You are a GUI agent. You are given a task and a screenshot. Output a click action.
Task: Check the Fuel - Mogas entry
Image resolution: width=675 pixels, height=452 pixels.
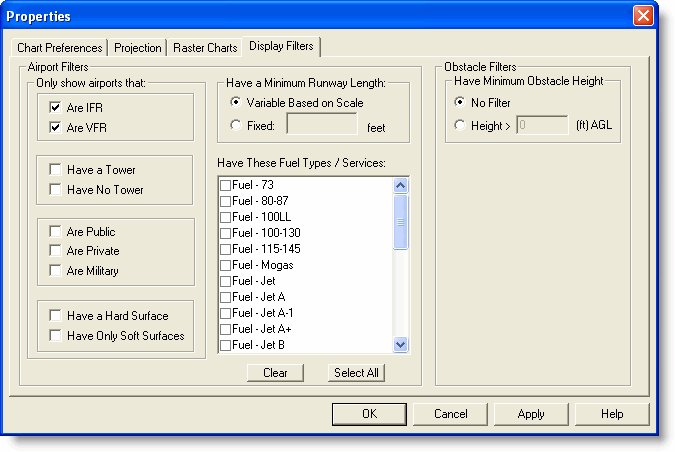tap(226, 266)
